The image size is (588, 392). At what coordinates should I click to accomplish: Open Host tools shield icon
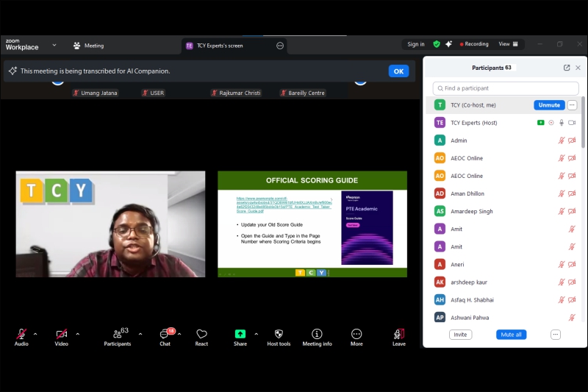279,334
